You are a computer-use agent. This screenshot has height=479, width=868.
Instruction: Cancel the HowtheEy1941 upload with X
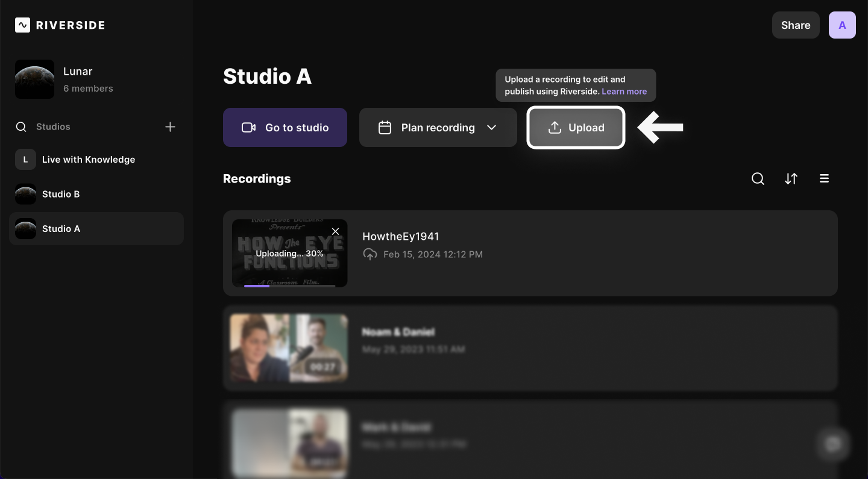336,231
